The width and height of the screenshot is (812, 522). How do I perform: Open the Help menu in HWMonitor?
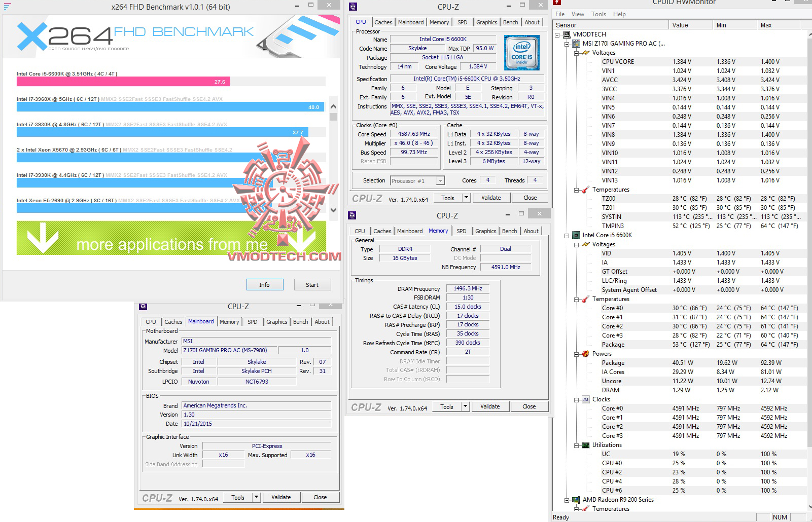coord(619,14)
